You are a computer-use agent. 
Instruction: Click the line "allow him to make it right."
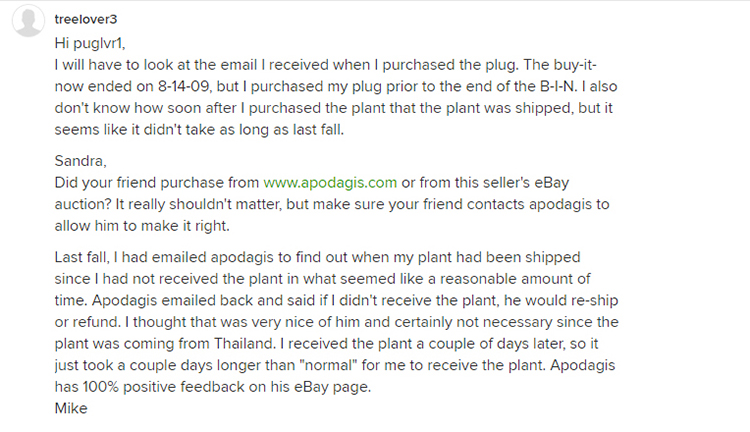click(142, 226)
